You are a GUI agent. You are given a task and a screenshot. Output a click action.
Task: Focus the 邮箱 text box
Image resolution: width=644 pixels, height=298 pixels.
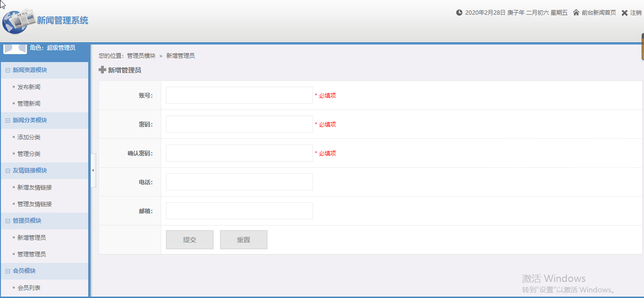coord(239,211)
